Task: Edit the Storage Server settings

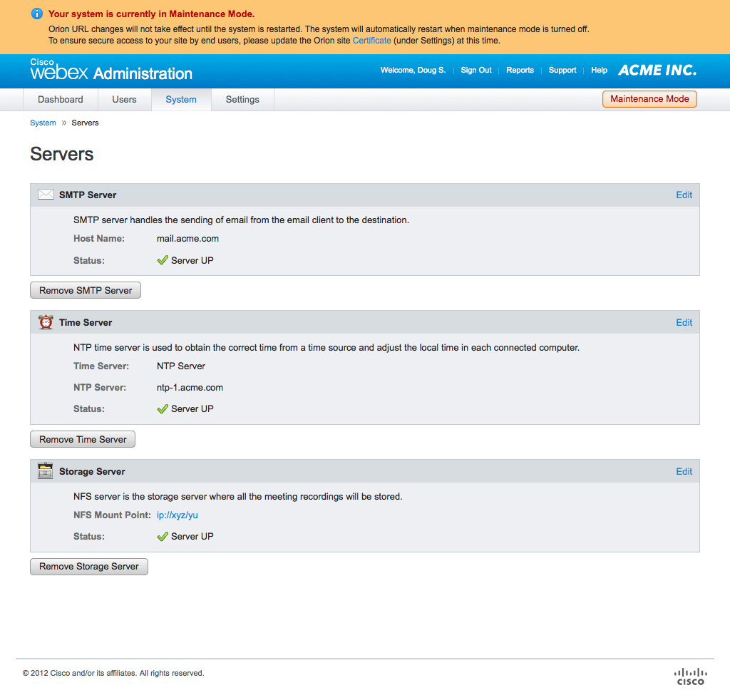Action: pyautogui.click(x=684, y=471)
